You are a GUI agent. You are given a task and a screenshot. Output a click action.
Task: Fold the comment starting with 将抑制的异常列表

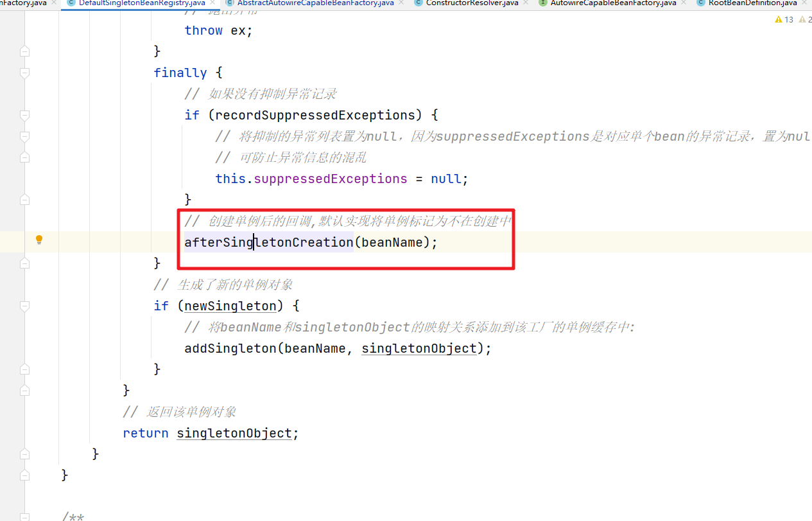[x=24, y=137]
